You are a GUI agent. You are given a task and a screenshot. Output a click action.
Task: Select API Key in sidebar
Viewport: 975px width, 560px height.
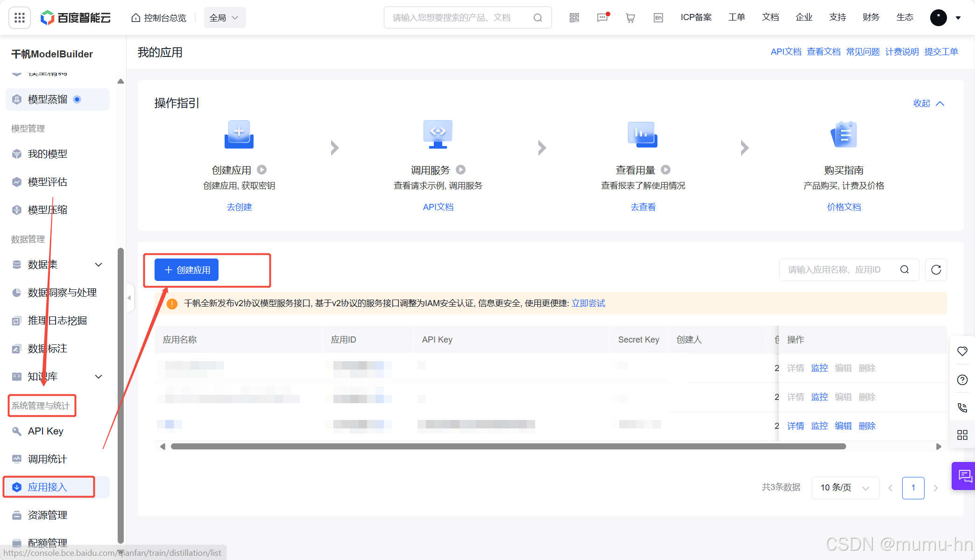coord(46,431)
